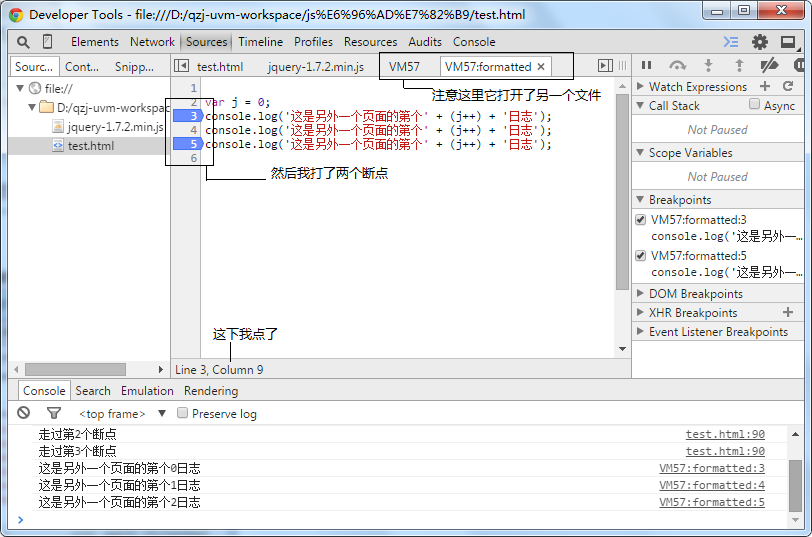Hide the navigator sidebar icon

181,66
